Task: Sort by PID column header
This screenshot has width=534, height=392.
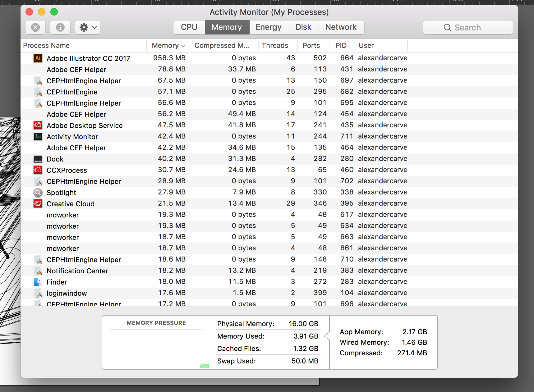Action: pyautogui.click(x=342, y=46)
